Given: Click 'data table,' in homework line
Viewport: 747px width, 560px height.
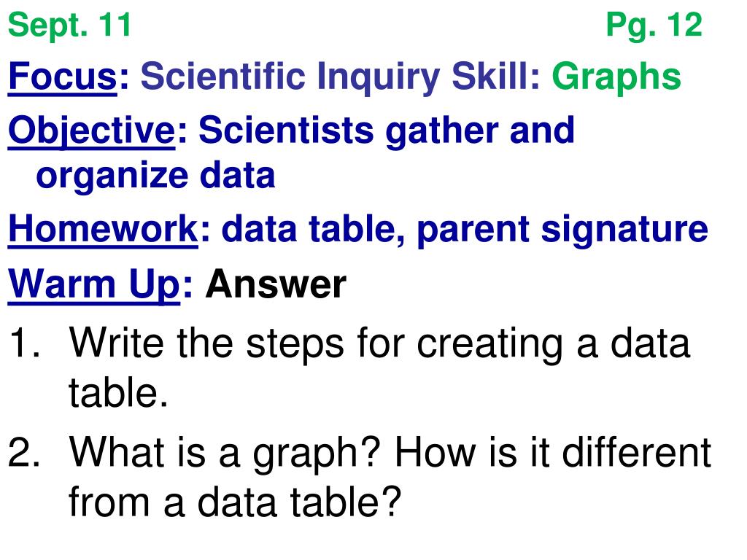Looking at the screenshot, I should point(314,230).
